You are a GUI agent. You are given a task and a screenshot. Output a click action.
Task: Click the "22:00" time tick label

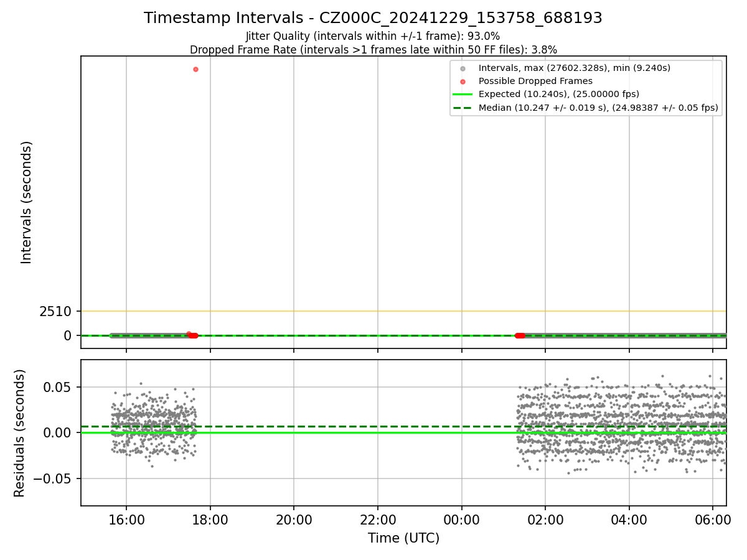click(378, 520)
